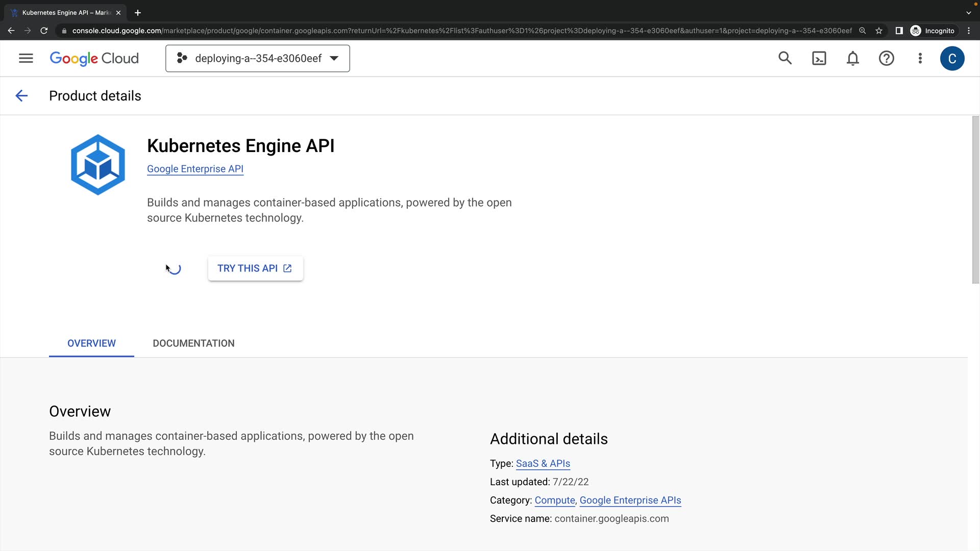The height and width of the screenshot is (551, 980).
Task: Focus the browser address bar URL
Action: [459, 31]
